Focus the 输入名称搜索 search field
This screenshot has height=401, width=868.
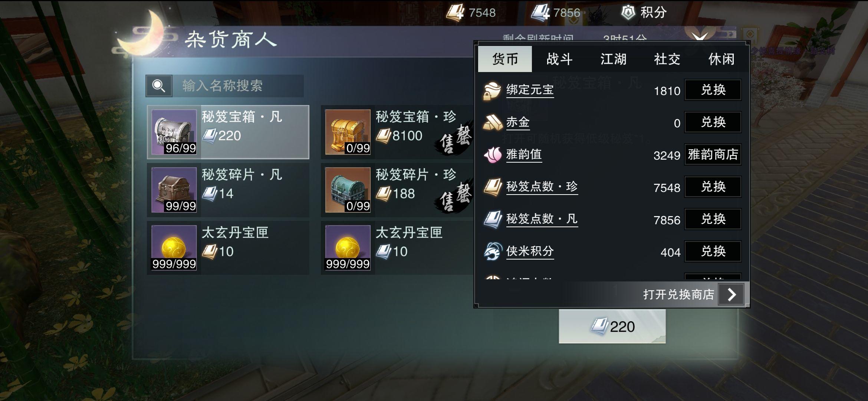point(238,86)
